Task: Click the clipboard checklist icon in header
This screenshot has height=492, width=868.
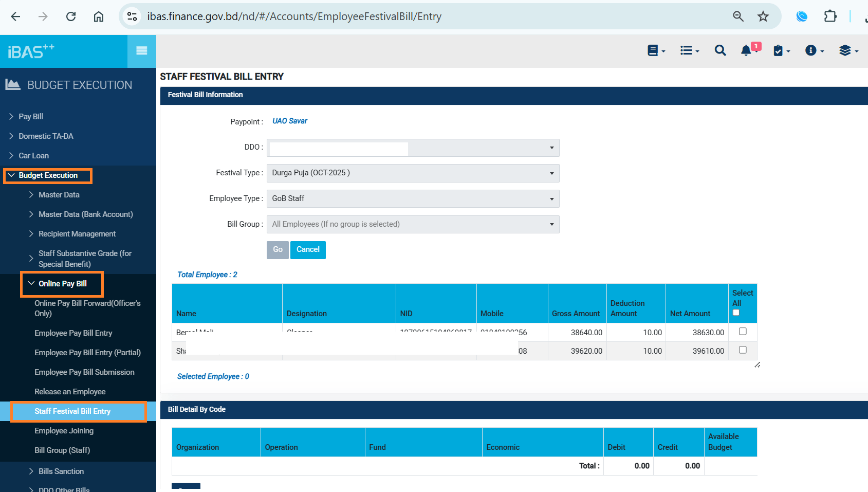Action: coord(781,50)
